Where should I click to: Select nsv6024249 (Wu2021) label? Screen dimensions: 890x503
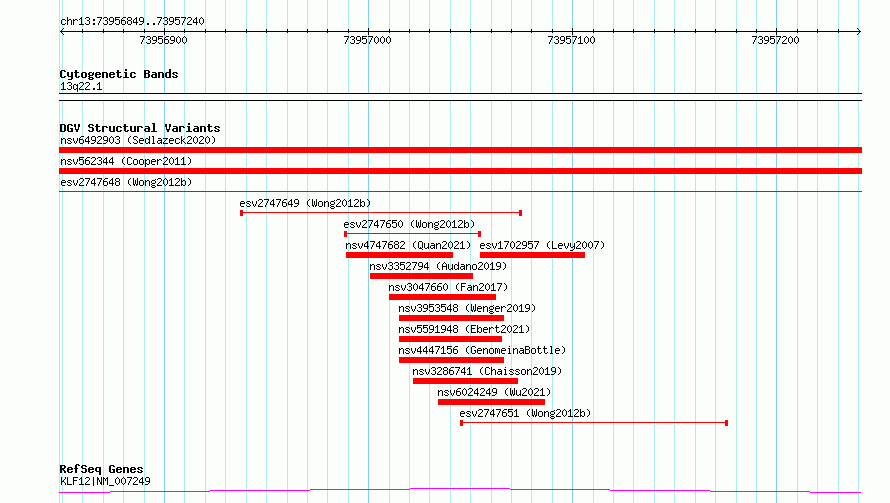pos(494,392)
